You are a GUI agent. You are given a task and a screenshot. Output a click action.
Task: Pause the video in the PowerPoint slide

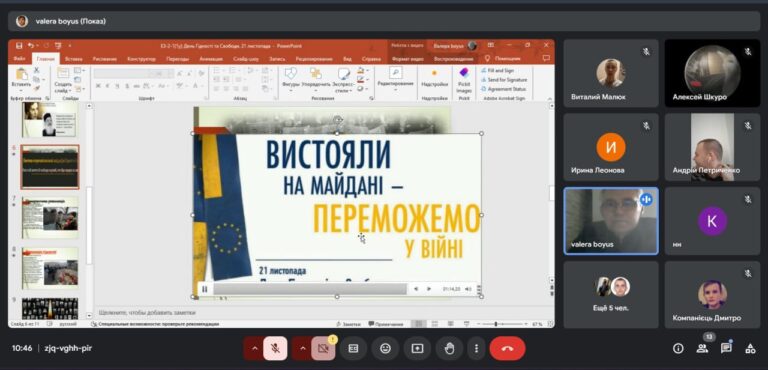click(205, 289)
